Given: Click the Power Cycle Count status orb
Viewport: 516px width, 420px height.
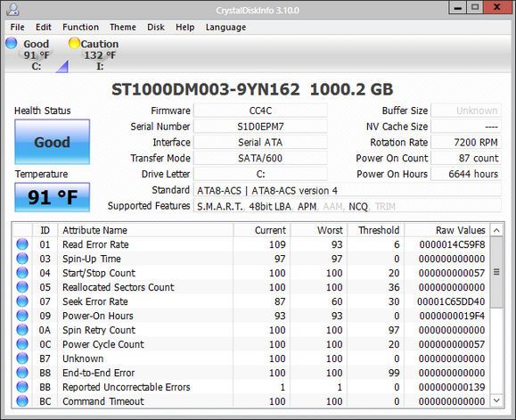Looking at the screenshot, I should pos(22,344).
